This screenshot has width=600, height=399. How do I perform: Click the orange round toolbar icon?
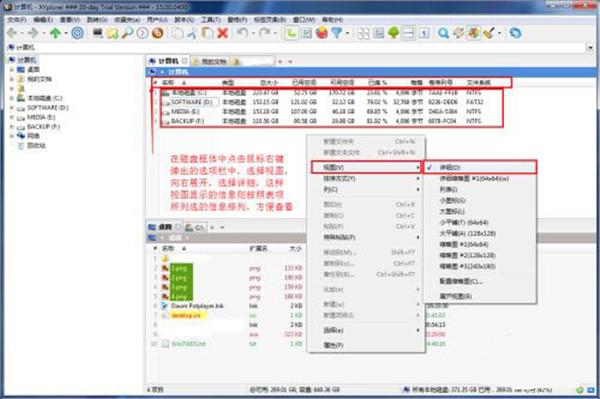coord(158,33)
